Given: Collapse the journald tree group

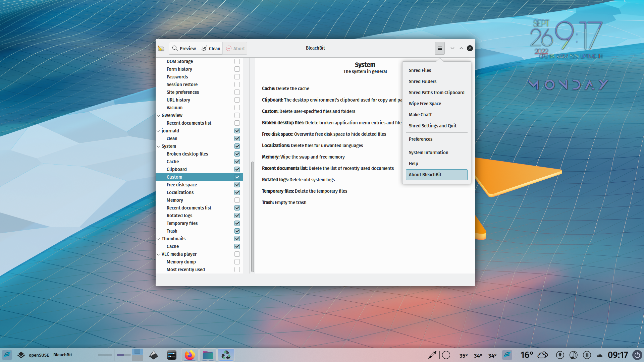Looking at the screenshot, I should (158, 131).
